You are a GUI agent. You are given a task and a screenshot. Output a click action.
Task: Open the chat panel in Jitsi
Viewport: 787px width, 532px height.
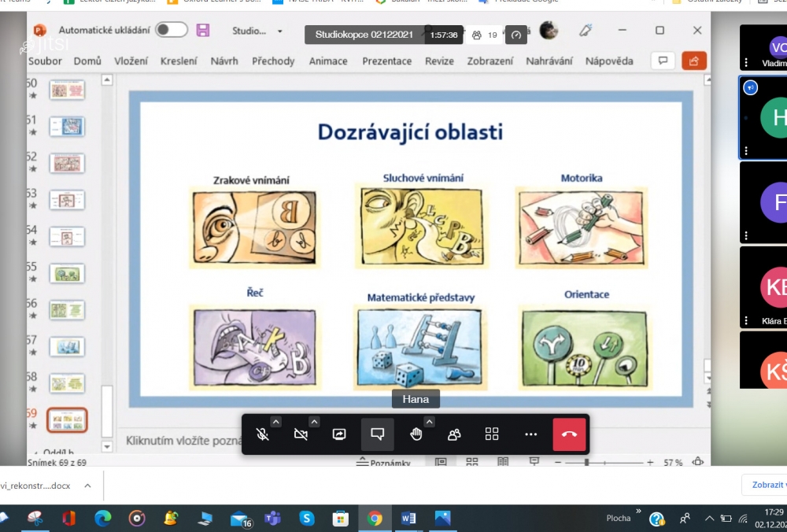point(378,434)
